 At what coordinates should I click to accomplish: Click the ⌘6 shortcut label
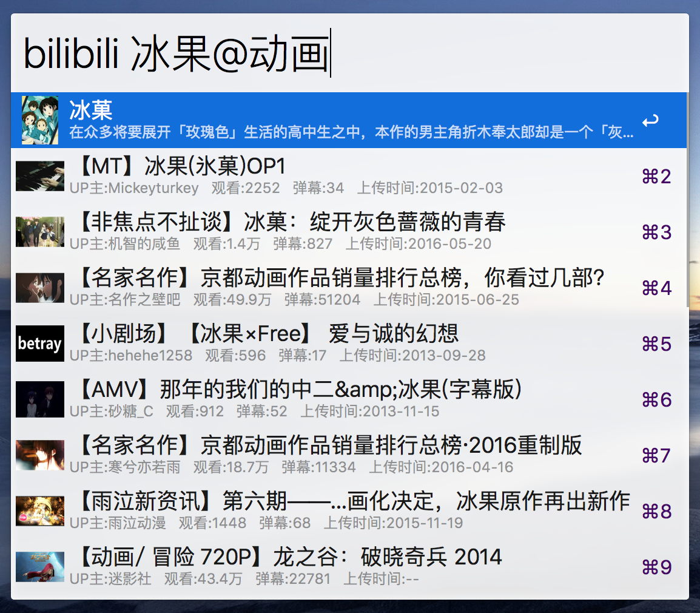coord(657,400)
